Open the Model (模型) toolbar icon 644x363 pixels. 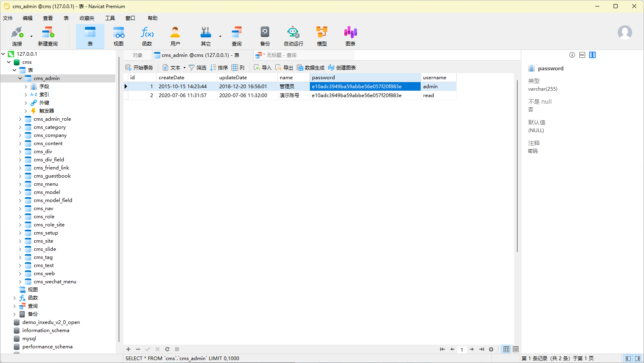[x=322, y=36]
